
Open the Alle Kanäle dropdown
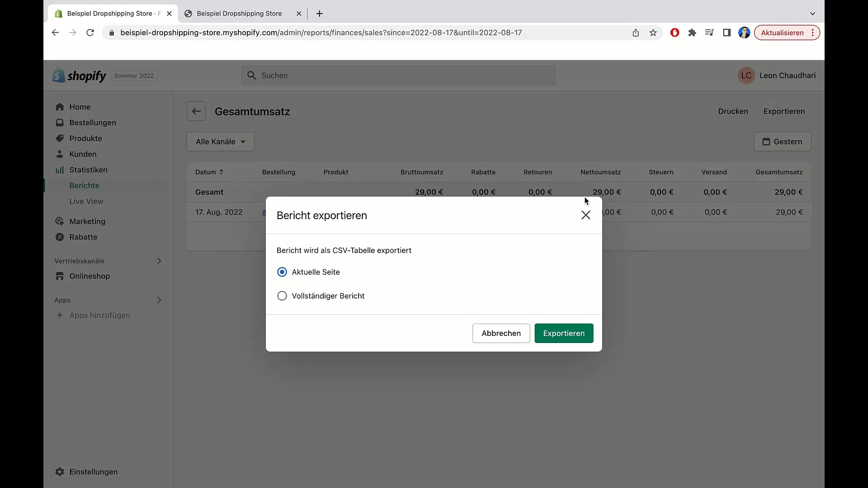220,141
